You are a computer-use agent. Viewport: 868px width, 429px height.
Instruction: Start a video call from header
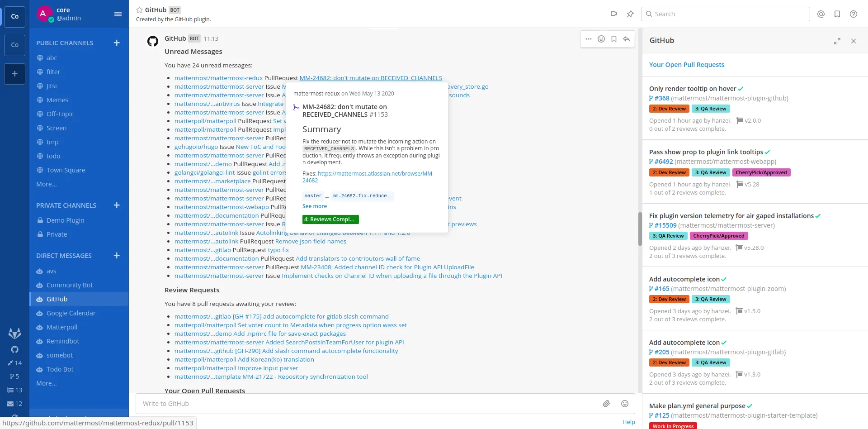(x=613, y=14)
